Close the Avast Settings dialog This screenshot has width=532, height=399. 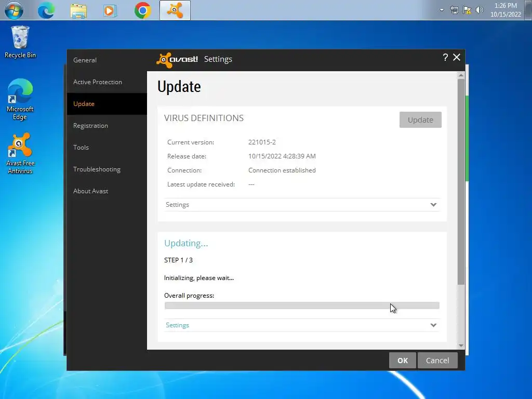[457, 57]
